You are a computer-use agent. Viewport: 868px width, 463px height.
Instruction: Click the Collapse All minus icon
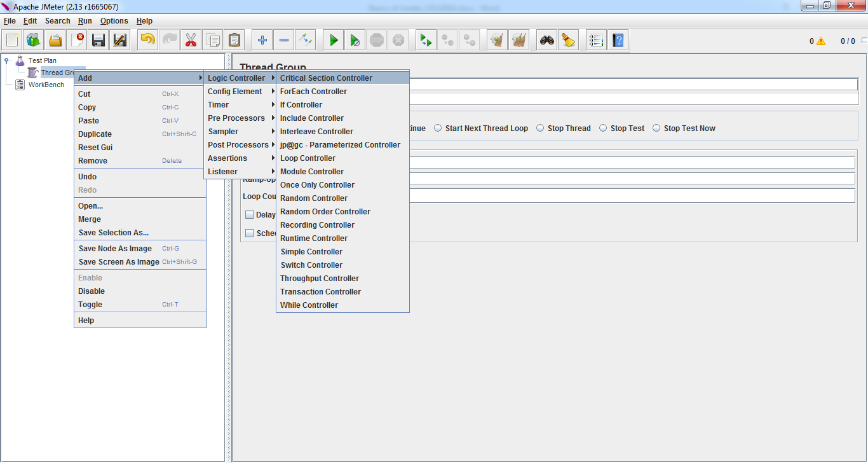pos(283,40)
